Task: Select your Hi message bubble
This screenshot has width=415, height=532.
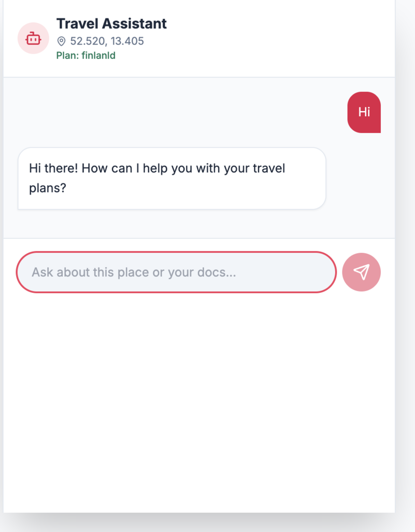Action: coord(364,112)
